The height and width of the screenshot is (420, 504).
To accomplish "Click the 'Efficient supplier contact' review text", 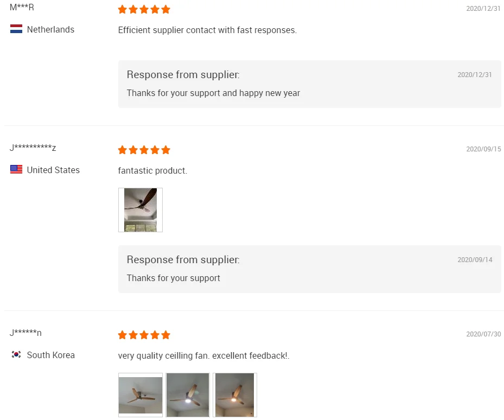I will coord(207,30).
